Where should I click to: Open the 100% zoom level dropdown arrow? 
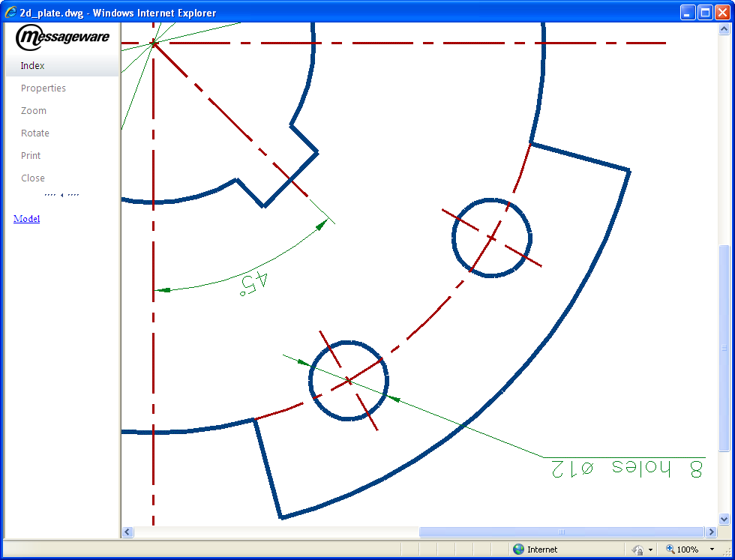[712, 550]
